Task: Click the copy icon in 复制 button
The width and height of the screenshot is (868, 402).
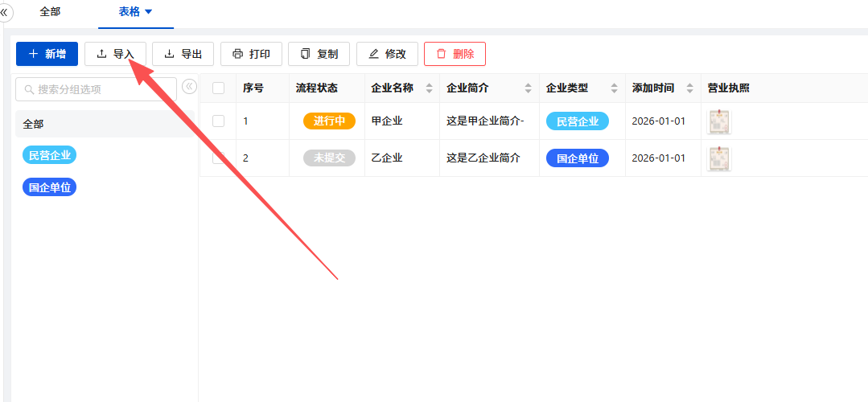Action: [305, 54]
